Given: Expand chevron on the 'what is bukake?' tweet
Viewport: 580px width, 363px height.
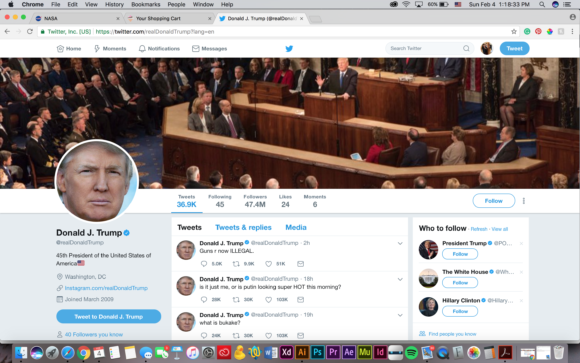Looking at the screenshot, I should [400, 315].
